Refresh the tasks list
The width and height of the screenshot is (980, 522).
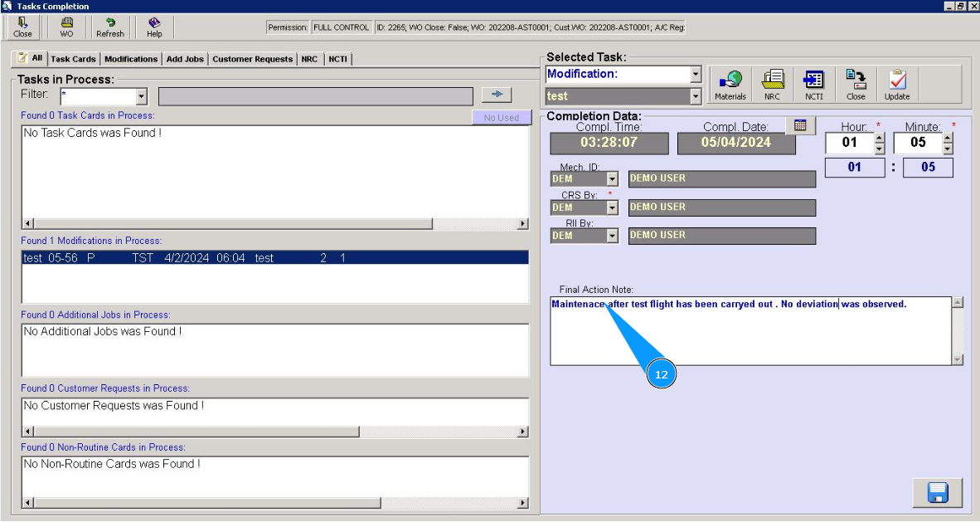(110, 27)
